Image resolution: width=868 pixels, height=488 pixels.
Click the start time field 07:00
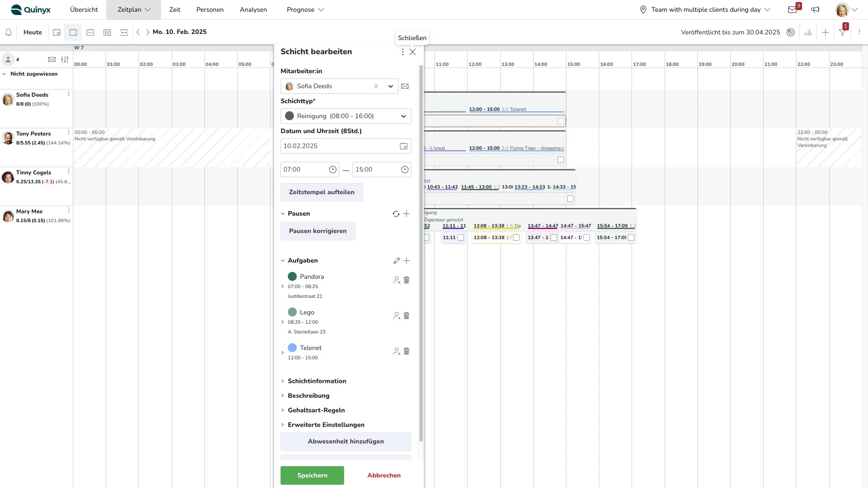click(x=304, y=170)
